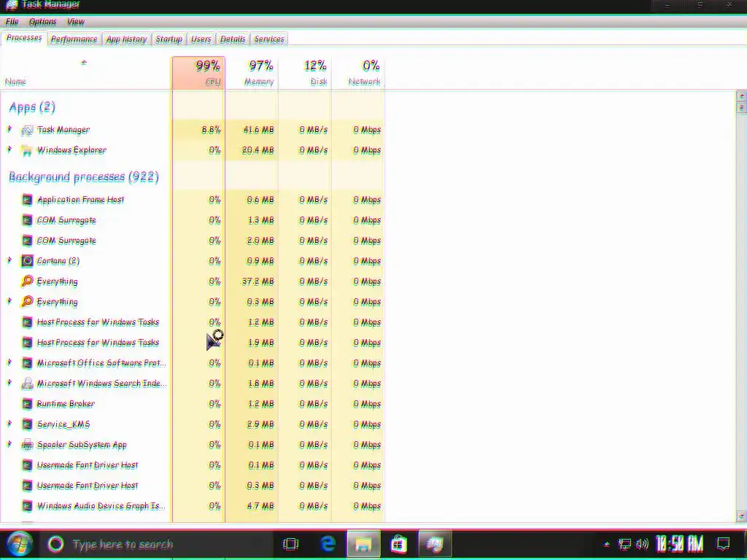
Task: Expand the Service_KMS row
Action: pyautogui.click(x=9, y=424)
